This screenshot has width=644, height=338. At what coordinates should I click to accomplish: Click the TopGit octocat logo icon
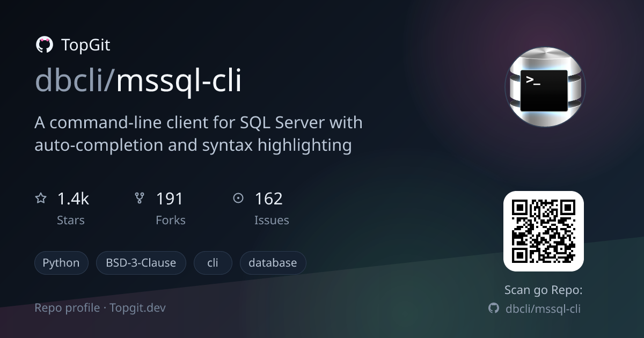pos(44,45)
